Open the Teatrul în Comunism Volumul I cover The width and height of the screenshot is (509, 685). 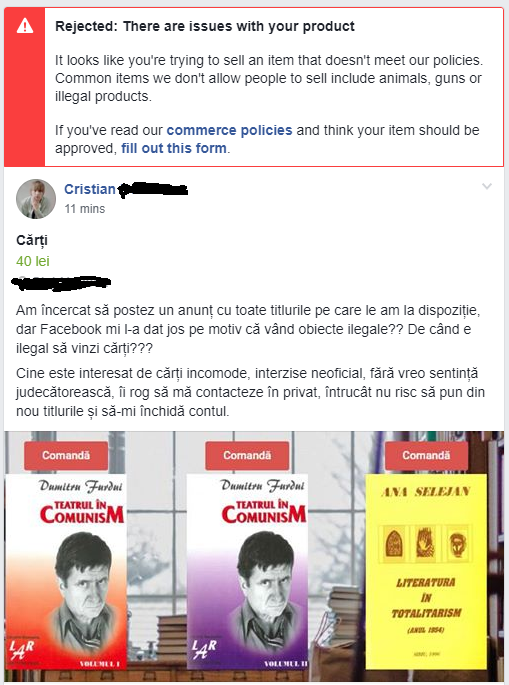point(66,572)
